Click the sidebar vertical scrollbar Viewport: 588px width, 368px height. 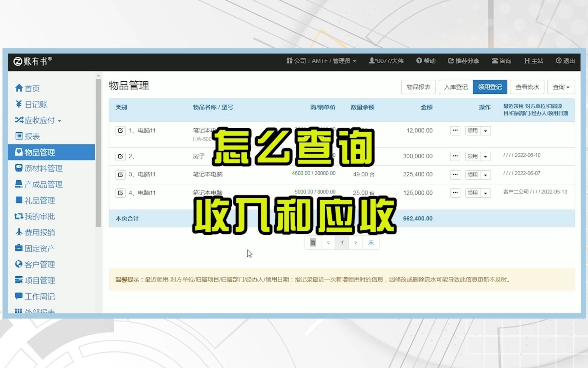(98, 153)
